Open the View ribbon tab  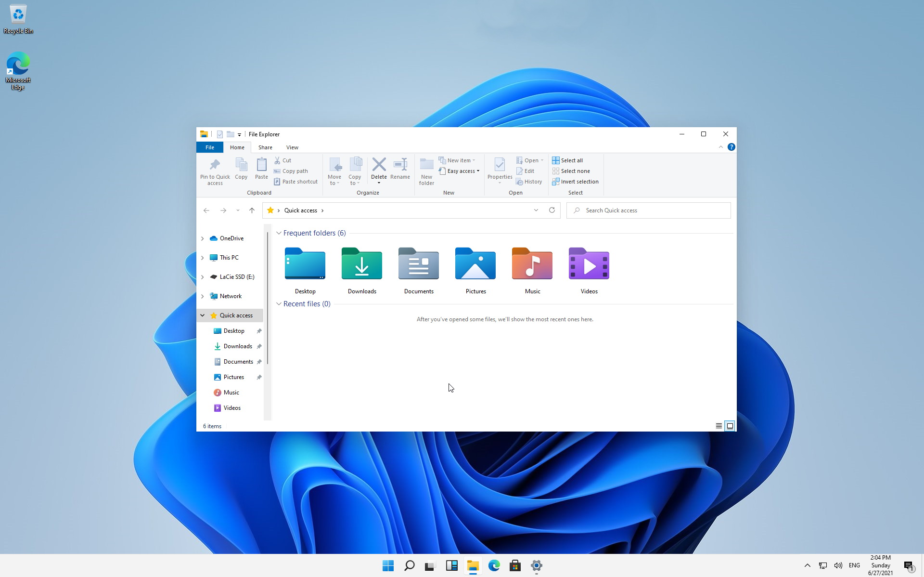(292, 147)
